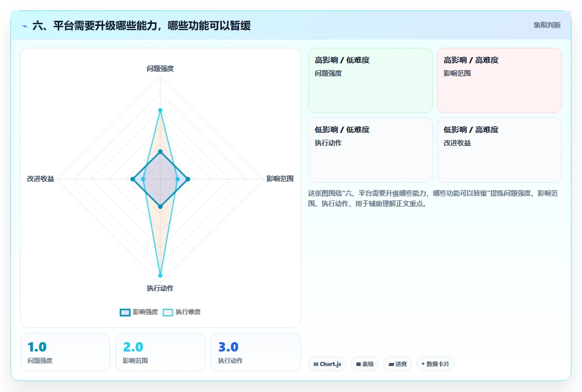Click the 表格 tag chip
The image size is (582, 392).
pyautogui.click(x=364, y=364)
